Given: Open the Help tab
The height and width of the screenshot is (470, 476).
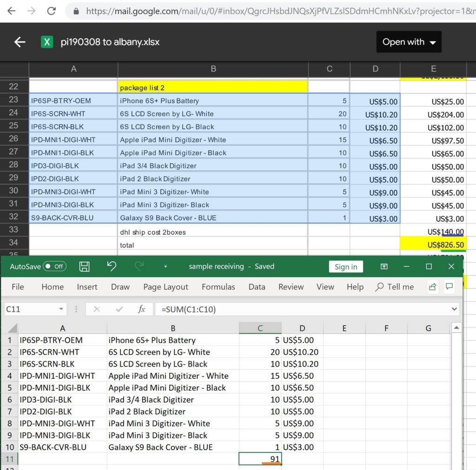Looking at the screenshot, I should pyautogui.click(x=355, y=287).
